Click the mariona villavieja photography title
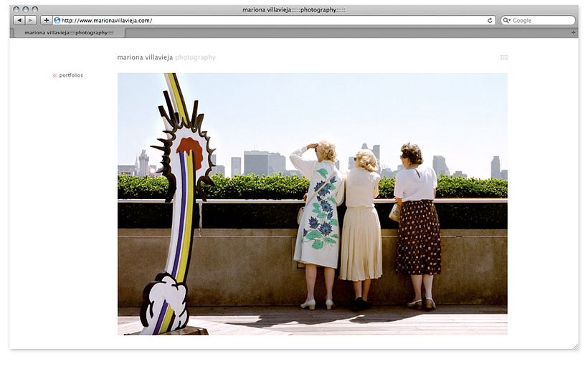The height and width of the screenshot is (379, 588). 166,57
